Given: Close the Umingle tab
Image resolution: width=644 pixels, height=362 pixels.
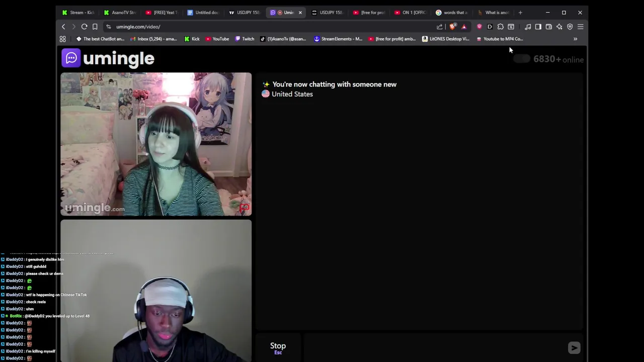Looking at the screenshot, I should (300, 13).
